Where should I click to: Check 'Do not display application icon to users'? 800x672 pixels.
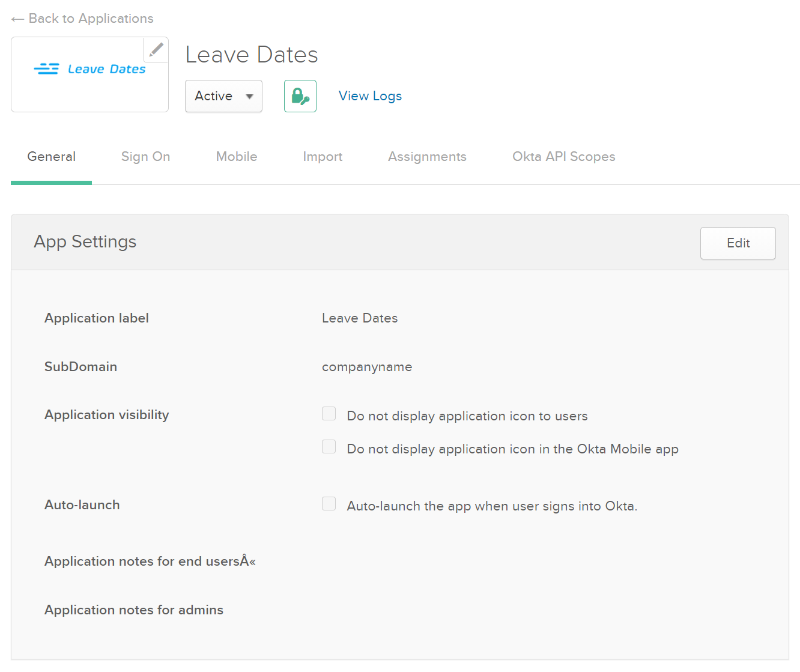(x=329, y=414)
